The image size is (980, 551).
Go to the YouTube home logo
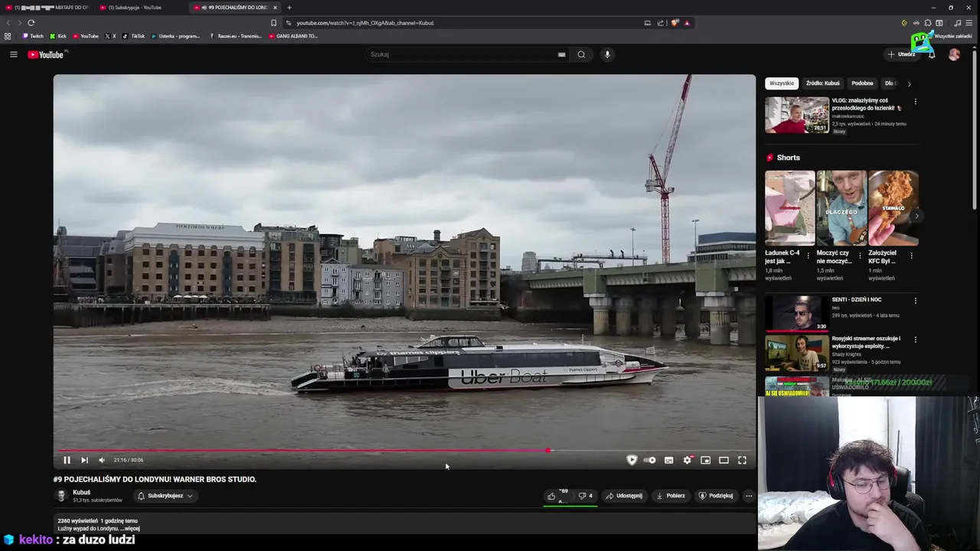(x=47, y=54)
